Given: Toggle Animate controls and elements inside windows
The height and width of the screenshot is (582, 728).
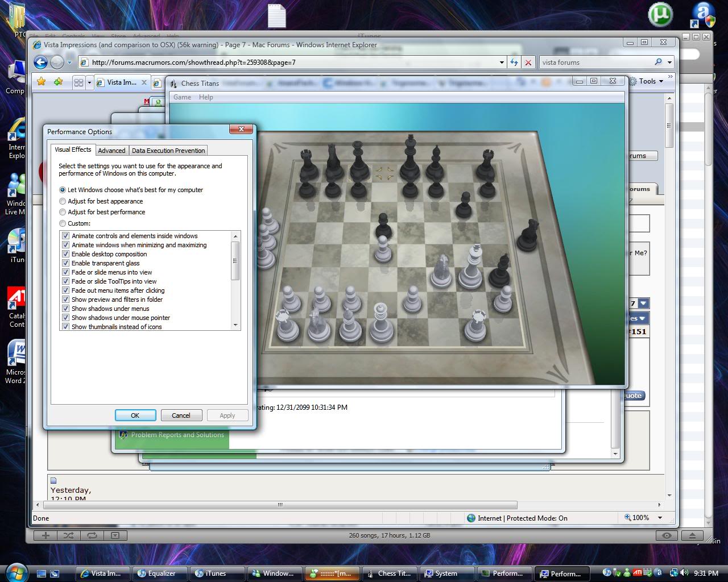Looking at the screenshot, I should [66, 236].
